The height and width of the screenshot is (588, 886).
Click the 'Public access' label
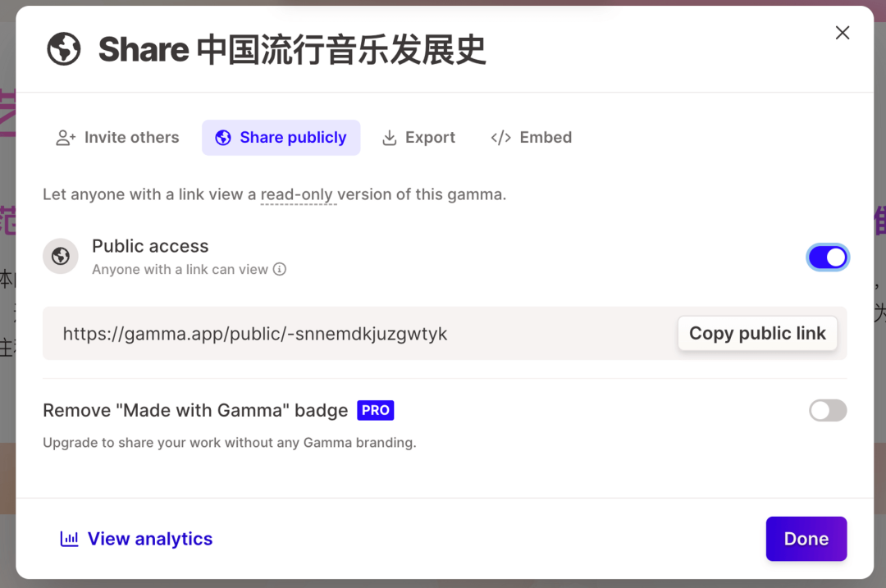click(x=150, y=246)
